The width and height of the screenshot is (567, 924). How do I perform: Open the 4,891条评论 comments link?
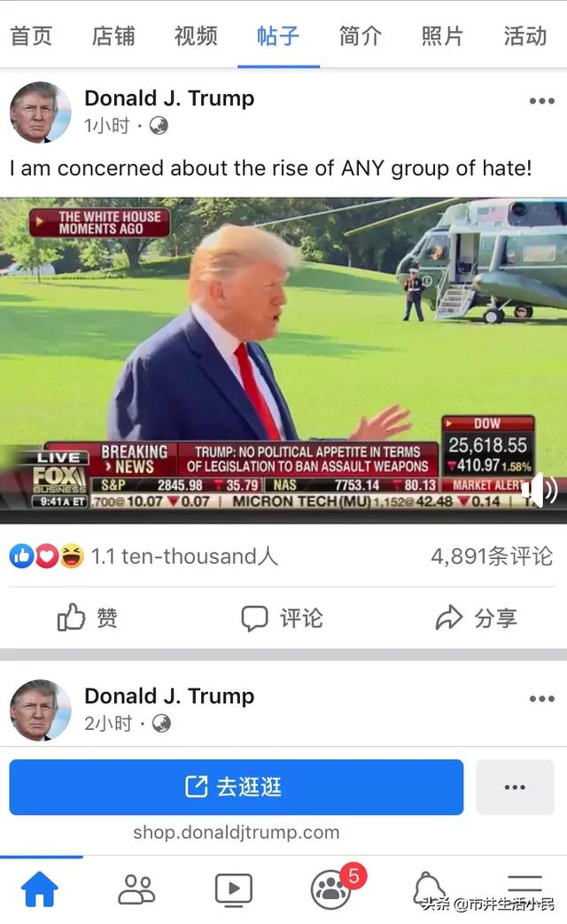click(492, 556)
